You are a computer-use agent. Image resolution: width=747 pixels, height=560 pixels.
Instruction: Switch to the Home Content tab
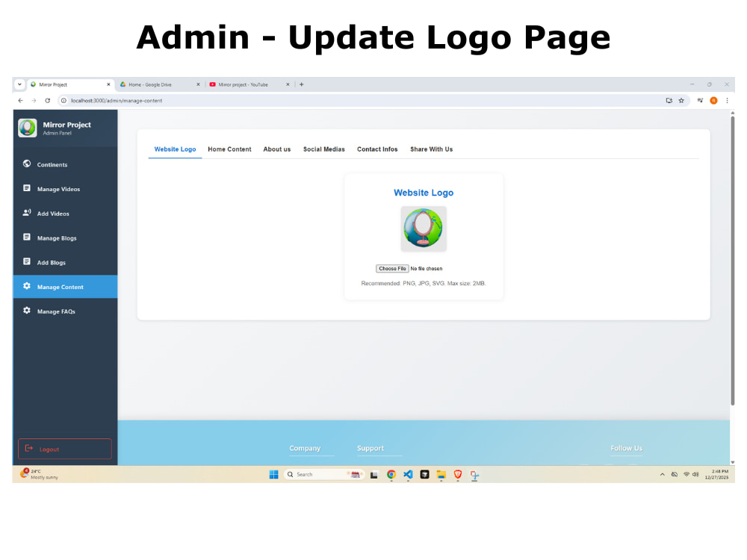pos(229,149)
